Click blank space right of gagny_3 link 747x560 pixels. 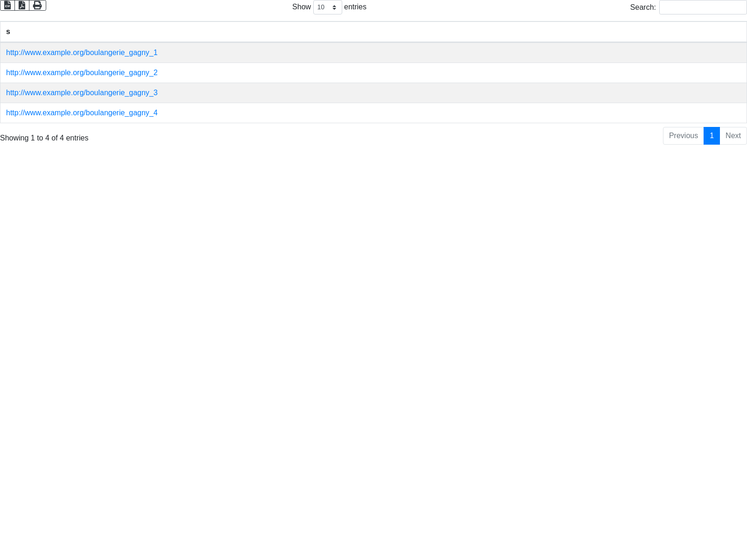pos(420,93)
